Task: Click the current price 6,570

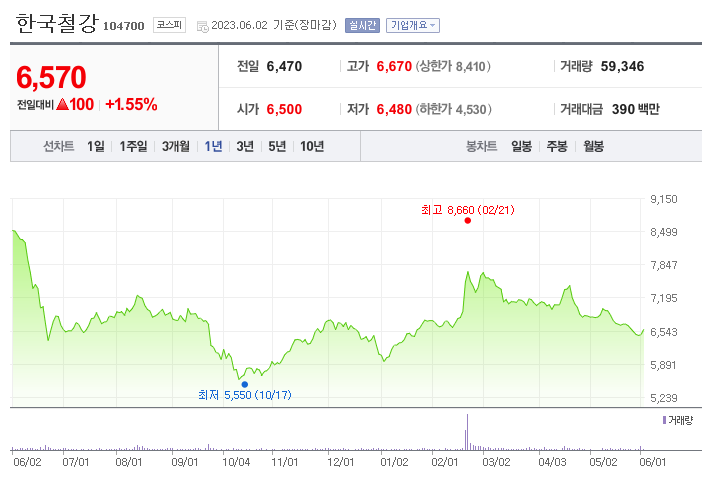Action: coord(51,77)
